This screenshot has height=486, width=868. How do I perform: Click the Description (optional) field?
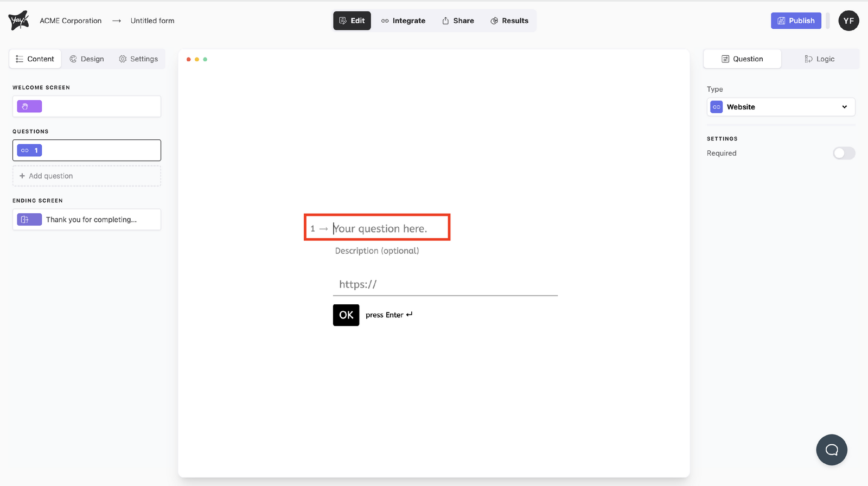pyautogui.click(x=377, y=251)
